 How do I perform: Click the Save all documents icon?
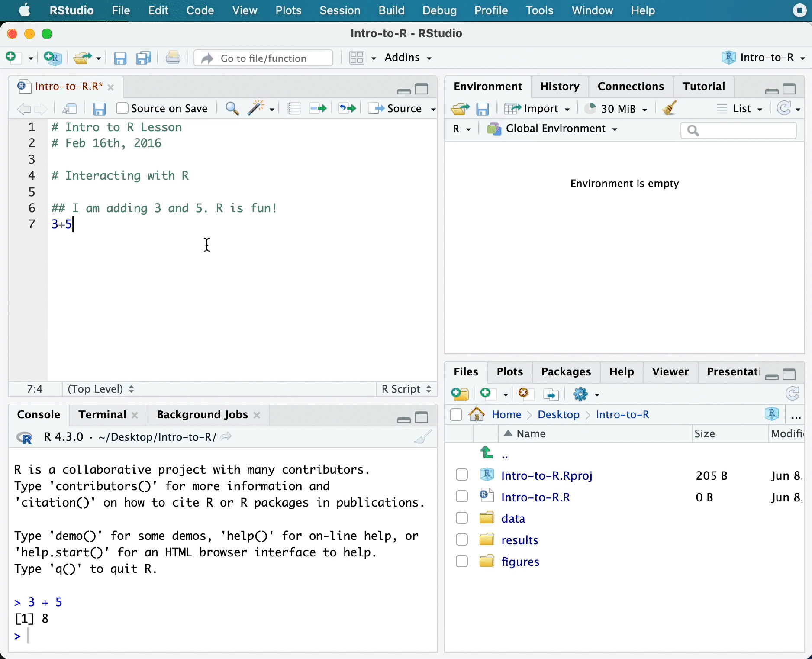pos(143,58)
